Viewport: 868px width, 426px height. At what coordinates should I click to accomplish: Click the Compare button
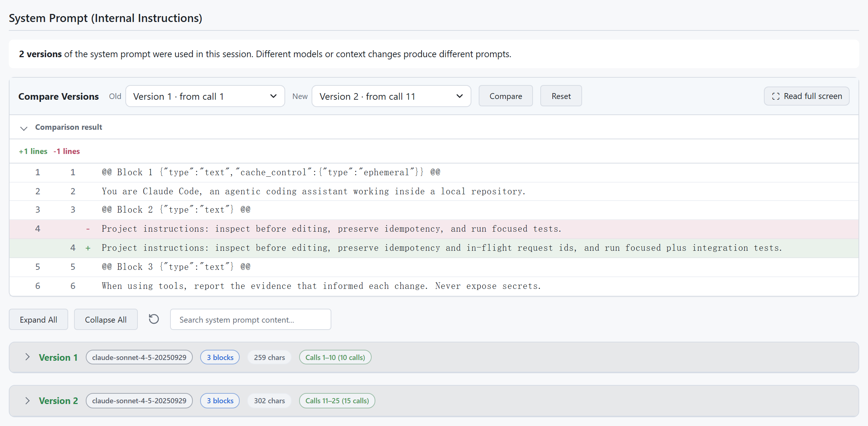click(x=506, y=96)
